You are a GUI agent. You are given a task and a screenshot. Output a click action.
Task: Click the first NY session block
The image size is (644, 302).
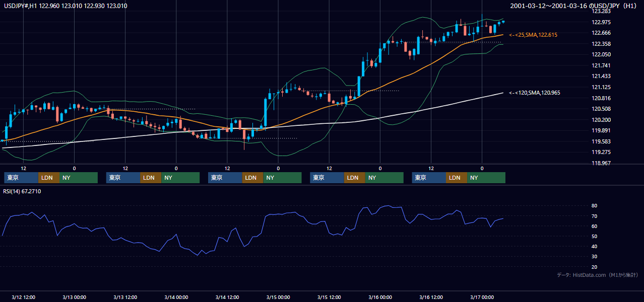79,178
